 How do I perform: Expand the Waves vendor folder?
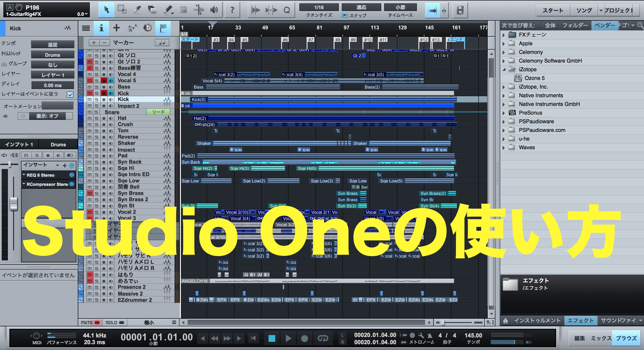point(504,147)
